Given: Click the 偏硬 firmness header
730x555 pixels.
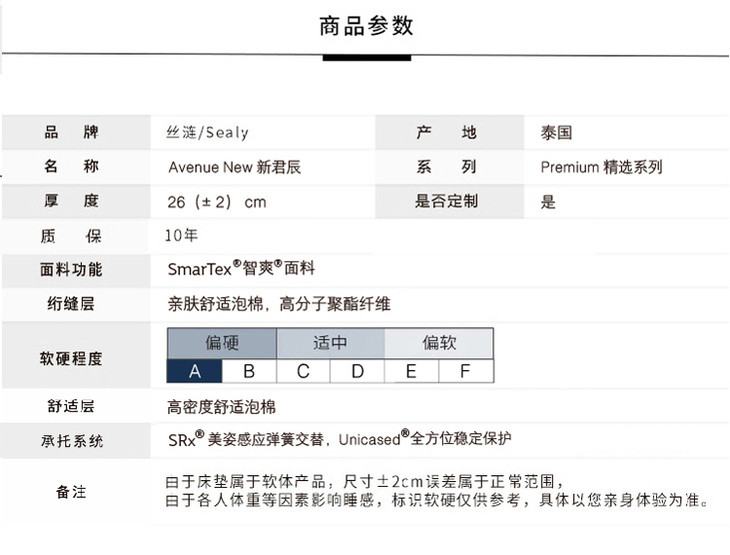Looking at the screenshot, I should [x=222, y=343].
